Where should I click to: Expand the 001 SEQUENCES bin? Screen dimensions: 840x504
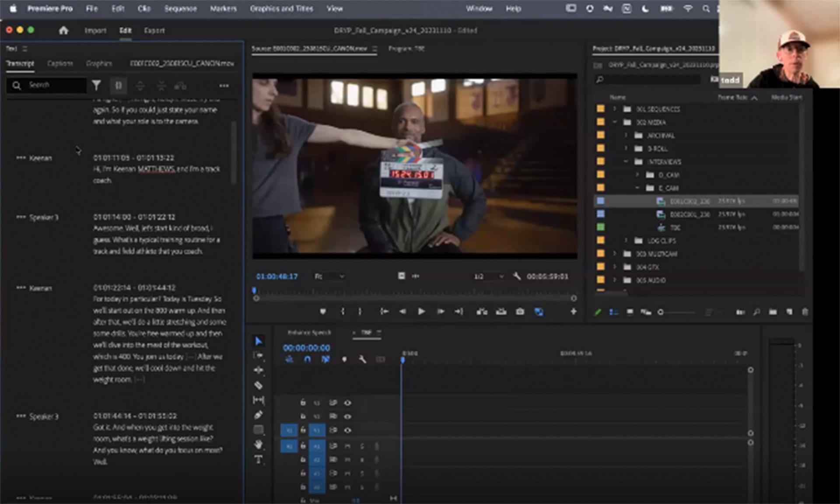click(x=614, y=109)
